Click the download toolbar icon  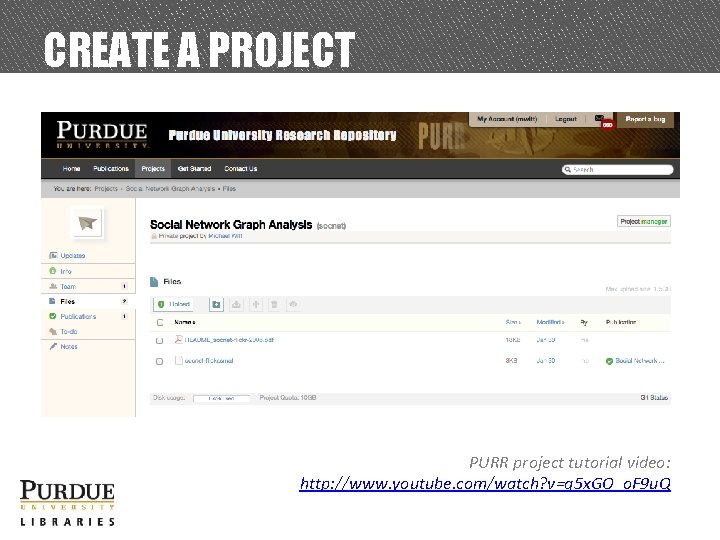pos(236,304)
